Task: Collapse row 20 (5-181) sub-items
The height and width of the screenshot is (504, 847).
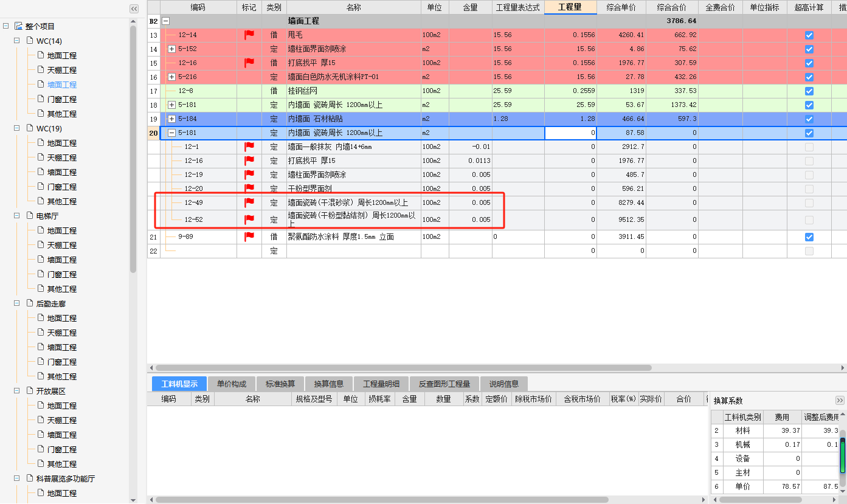Action: click(x=171, y=133)
